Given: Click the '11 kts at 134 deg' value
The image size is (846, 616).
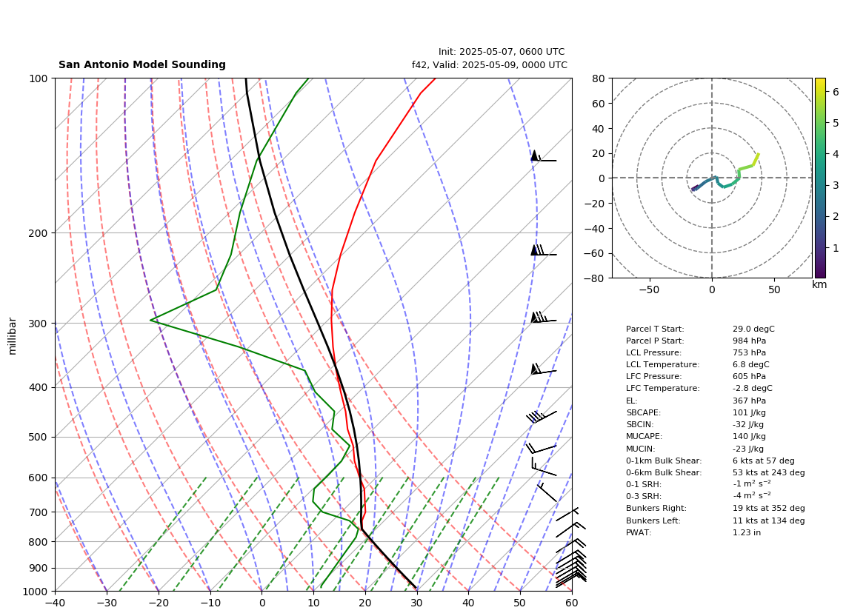Looking at the screenshot, I should tap(769, 520).
